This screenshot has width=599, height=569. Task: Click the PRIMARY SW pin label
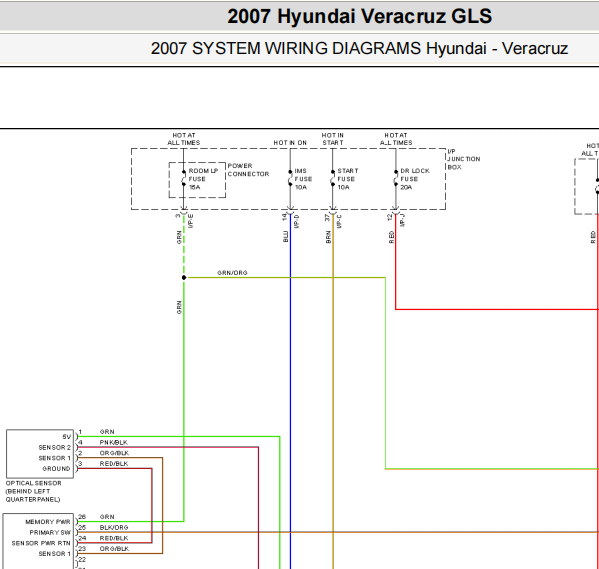(50, 532)
